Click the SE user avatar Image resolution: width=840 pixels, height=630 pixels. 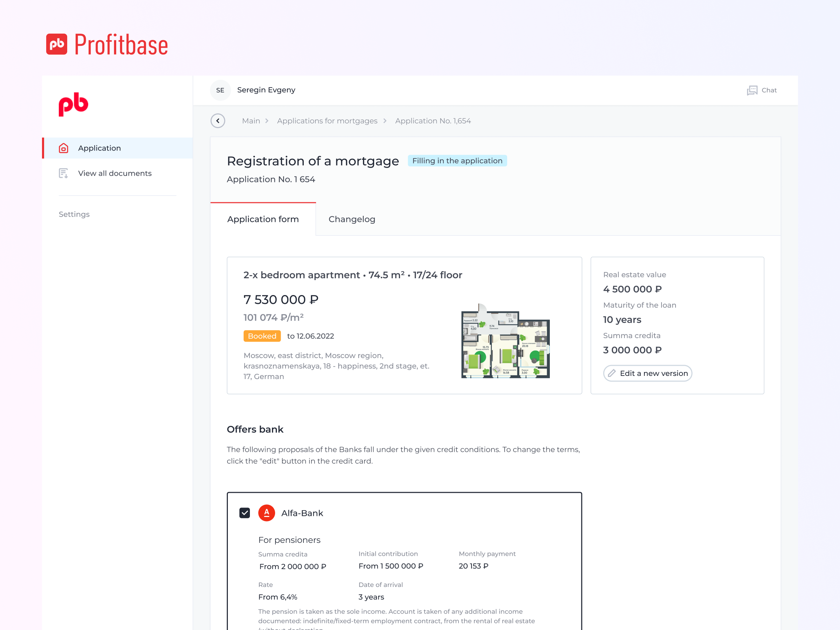220,90
